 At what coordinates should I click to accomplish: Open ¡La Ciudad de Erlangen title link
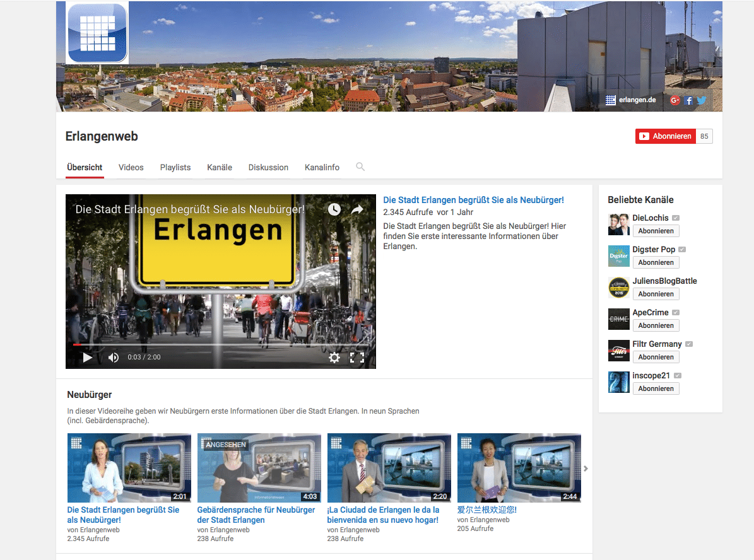click(383, 515)
